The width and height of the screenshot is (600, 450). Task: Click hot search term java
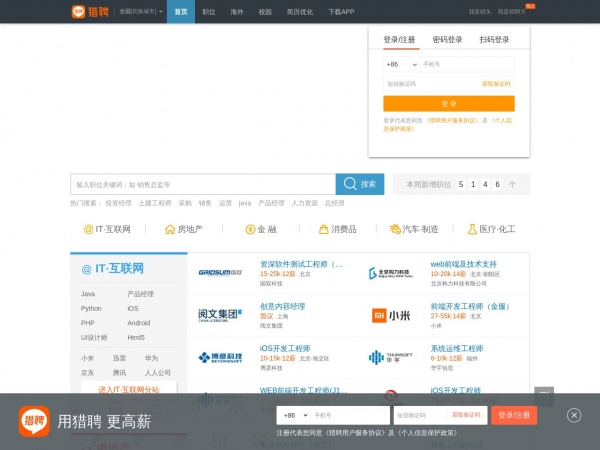pos(245,203)
